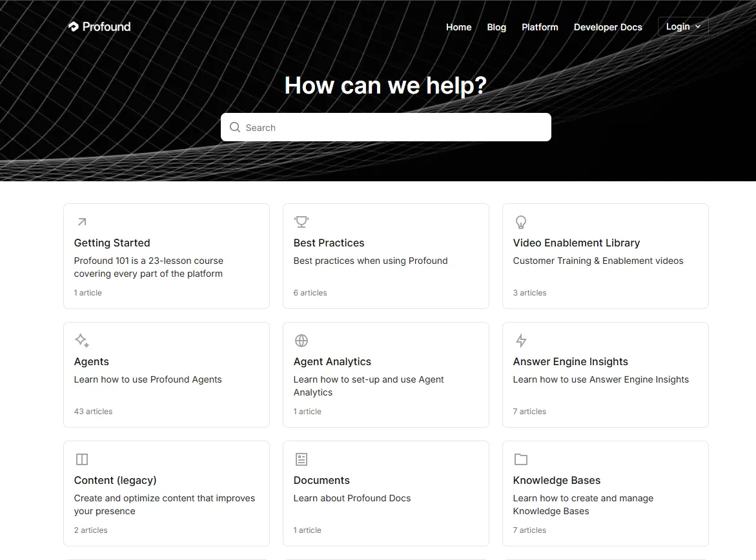Click 'Learn how to use Profound Agents' text
The width and height of the screenshot is (756, 560).
click(148, 379)
